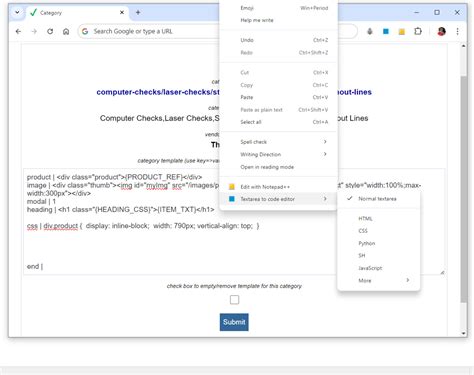Screen dimensions: 474x375
Task: Click the blue Submit button
Action: pos(234,322)
